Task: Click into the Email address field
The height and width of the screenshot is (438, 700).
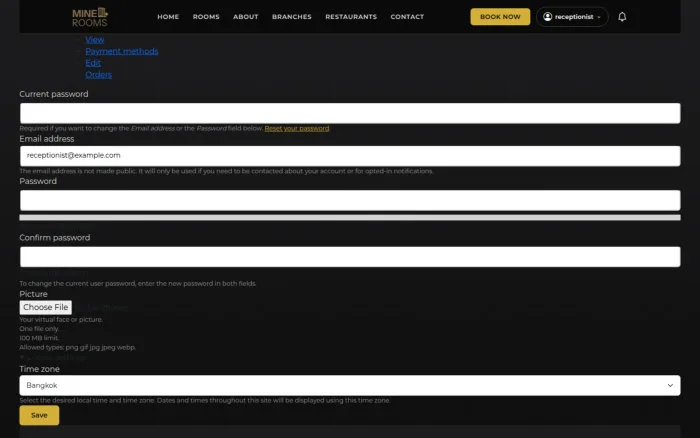Action: [350, 156]
